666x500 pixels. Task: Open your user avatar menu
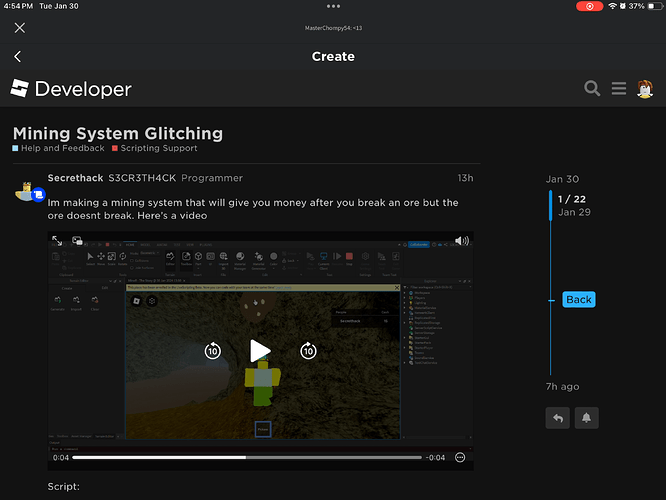coord(647,89)
